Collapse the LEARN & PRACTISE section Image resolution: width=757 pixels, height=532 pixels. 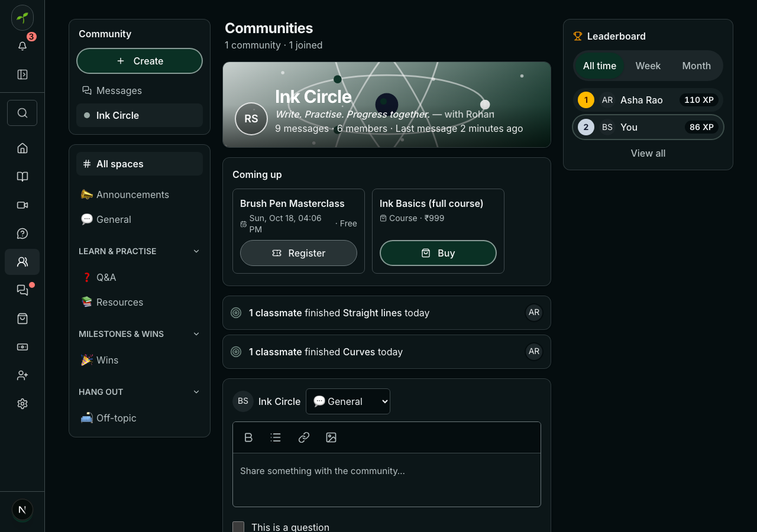point(140,251)
